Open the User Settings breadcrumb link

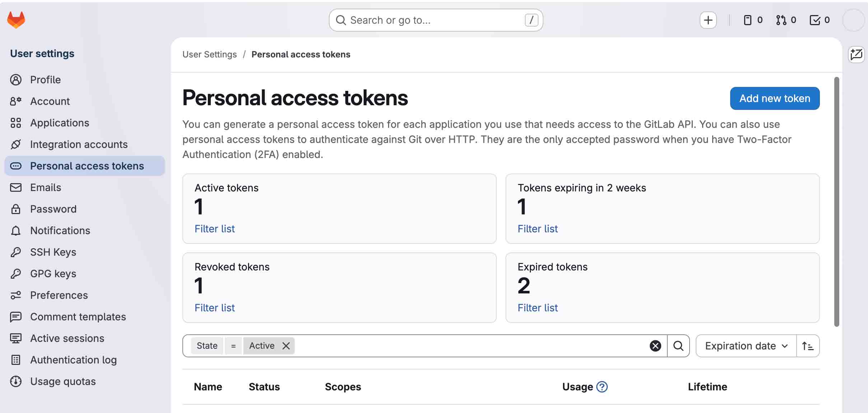[209, 54]
